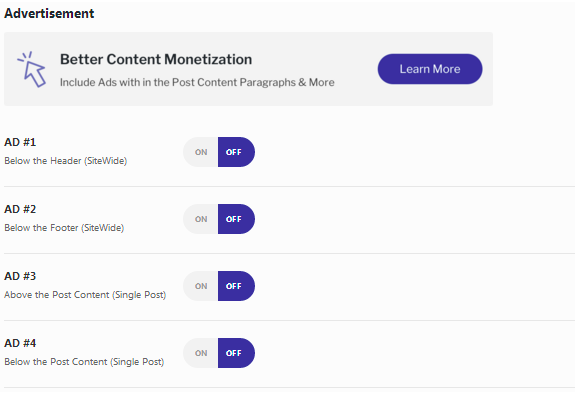Click the Learn More button
The image size is (575, 393).
pyautogui.click(x=430, y=69)
